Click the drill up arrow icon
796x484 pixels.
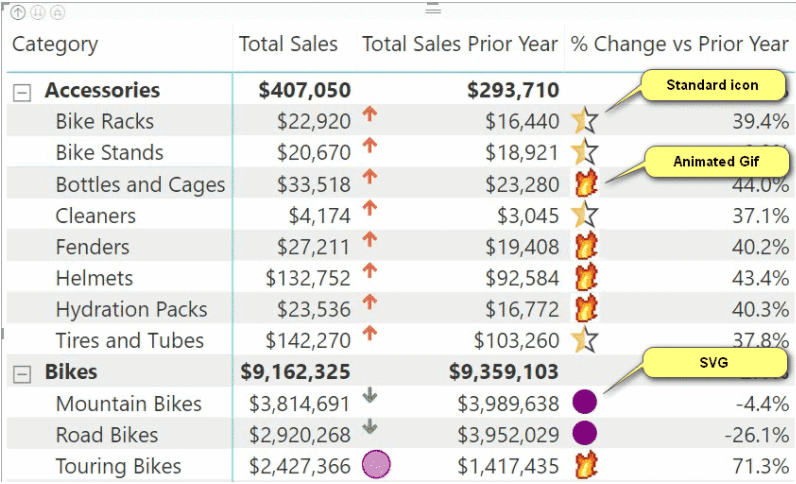(18, 12)
